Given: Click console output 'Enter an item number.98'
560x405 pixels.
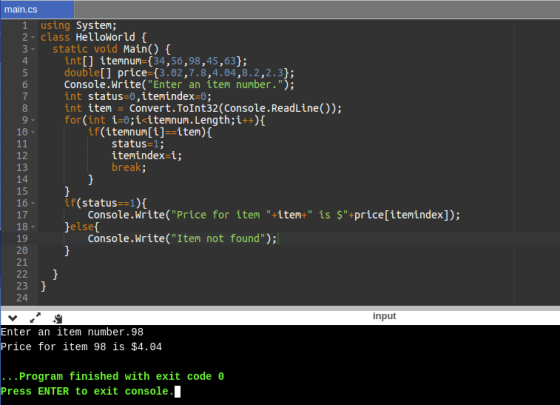Looking at the screenshot, I should 72,332.
